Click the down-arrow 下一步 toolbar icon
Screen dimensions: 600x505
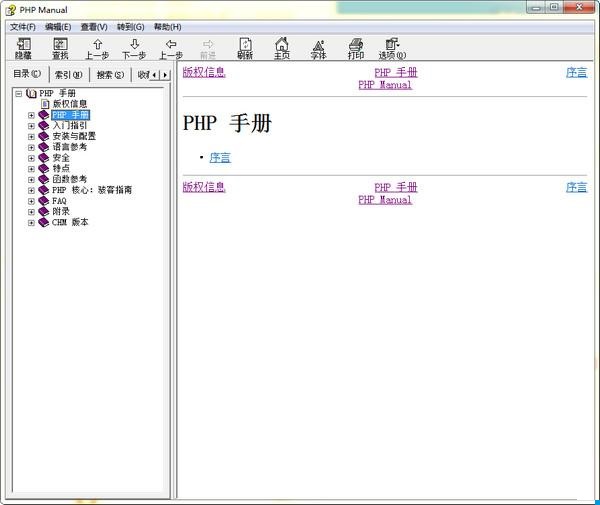(134, 49)
